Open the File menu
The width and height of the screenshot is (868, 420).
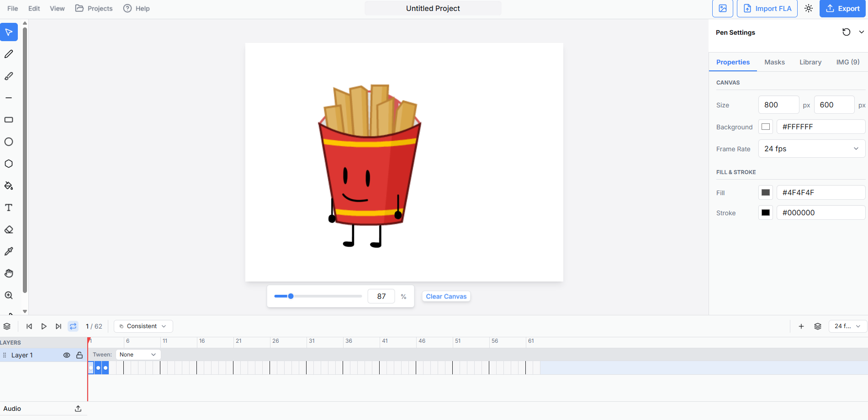click(13, 8)
